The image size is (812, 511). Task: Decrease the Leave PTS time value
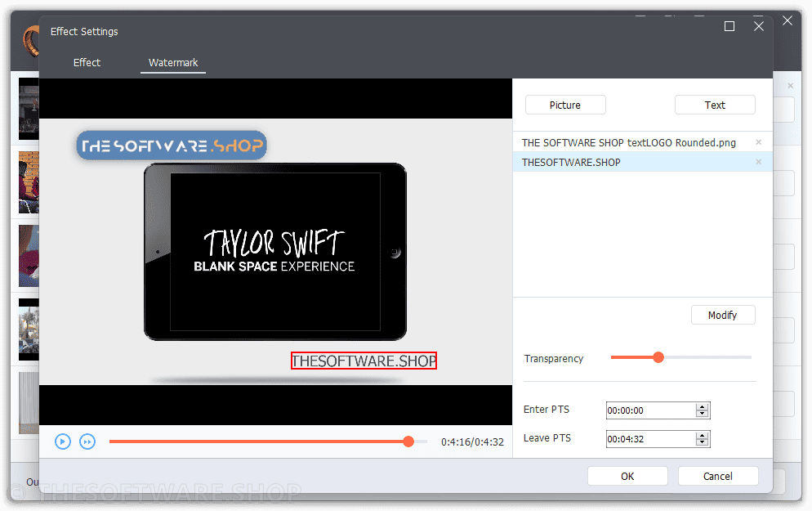coord(703,442)
